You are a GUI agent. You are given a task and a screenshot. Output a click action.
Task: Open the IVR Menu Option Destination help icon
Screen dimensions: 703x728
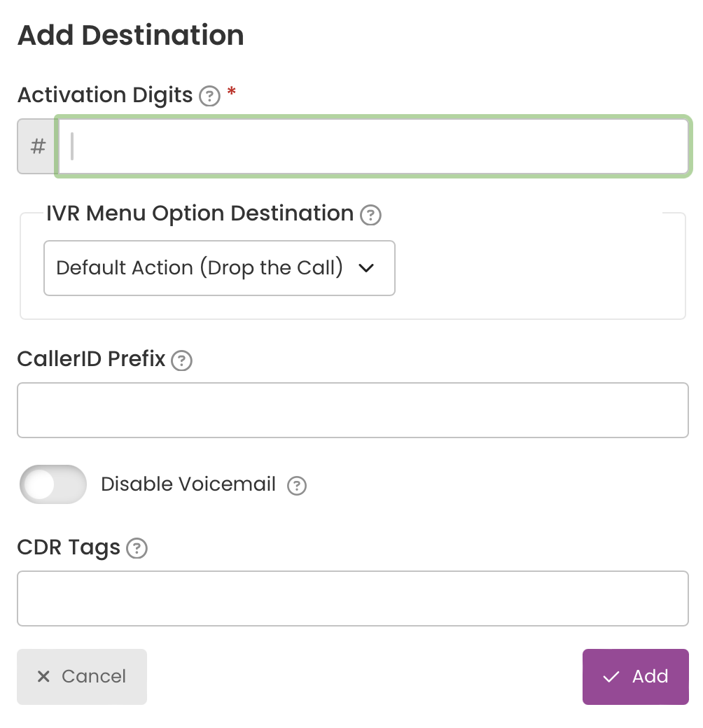(370, 215)
